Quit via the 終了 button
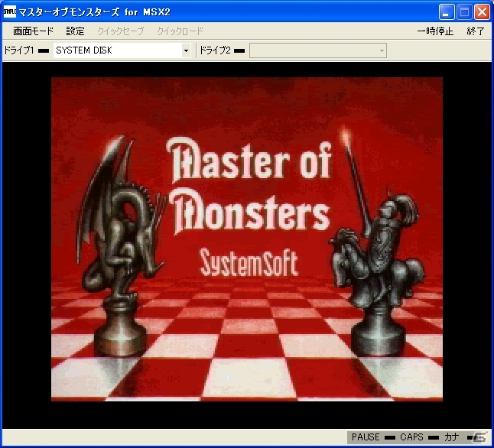 [476, 31]
